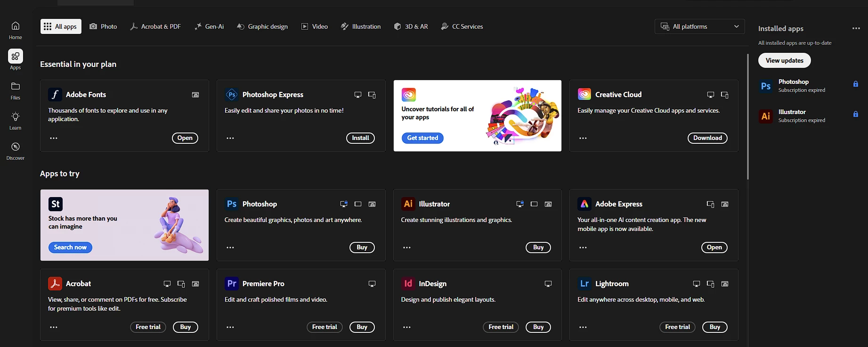Click lock icon next to installed Photoshop
Screen dimensions: 868x347
click(856, 84)
